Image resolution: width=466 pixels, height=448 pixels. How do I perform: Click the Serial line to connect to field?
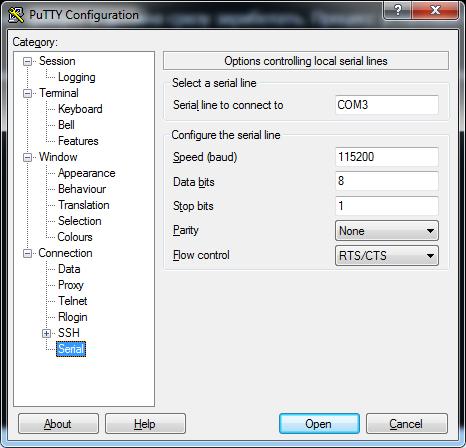click(x=387, y=105)
